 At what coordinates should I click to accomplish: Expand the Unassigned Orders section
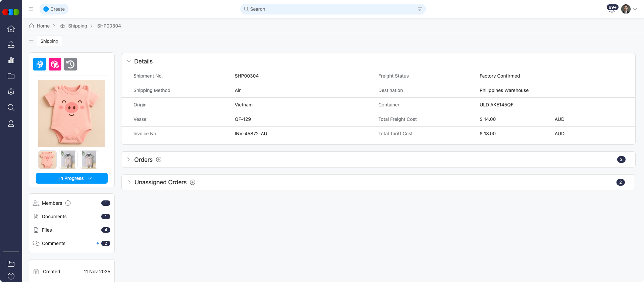[129, 182]
